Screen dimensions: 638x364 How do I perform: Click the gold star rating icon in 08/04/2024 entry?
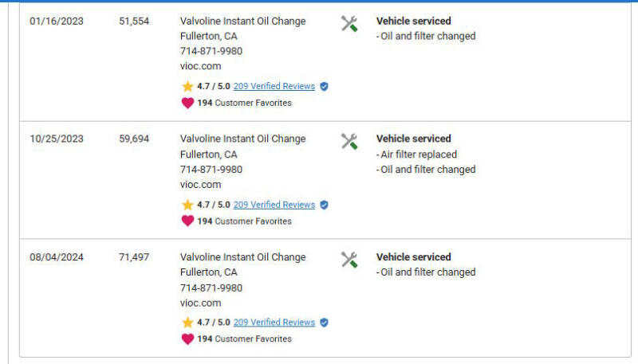pyautogui.click(x=187, y=323)
